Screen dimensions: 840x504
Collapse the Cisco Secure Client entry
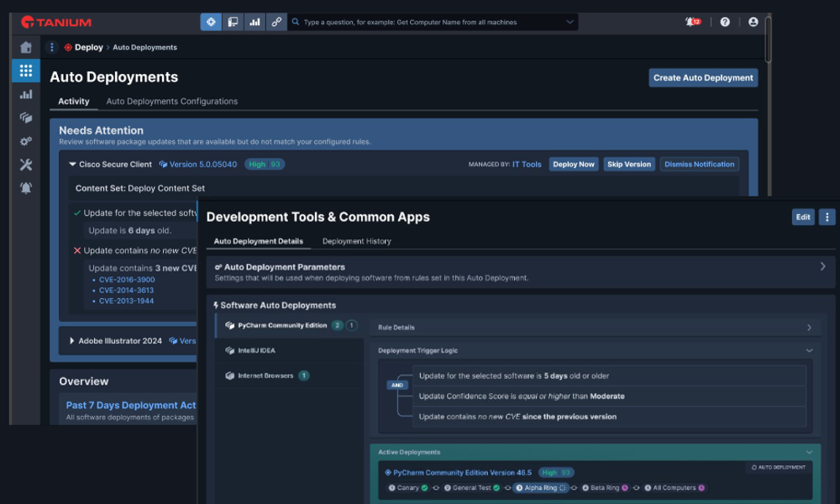pyautogui.click(x=72, y=165)
